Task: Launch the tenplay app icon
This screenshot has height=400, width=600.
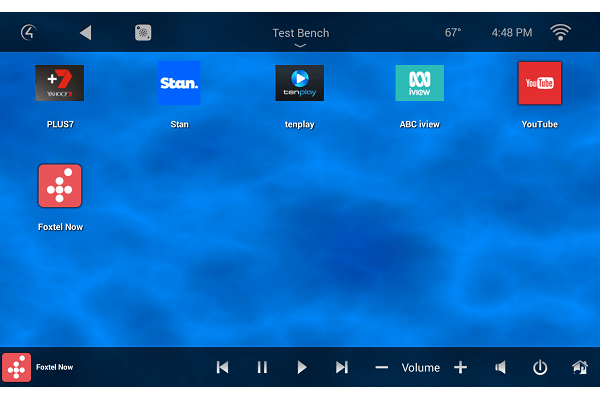Action: (x=300, y=83)
